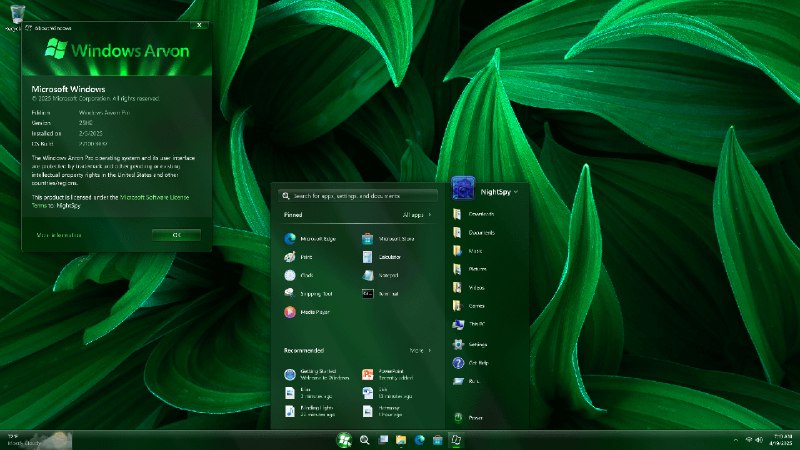
Task: Click the Start menu search box
Action: click(x=358, y=196)
